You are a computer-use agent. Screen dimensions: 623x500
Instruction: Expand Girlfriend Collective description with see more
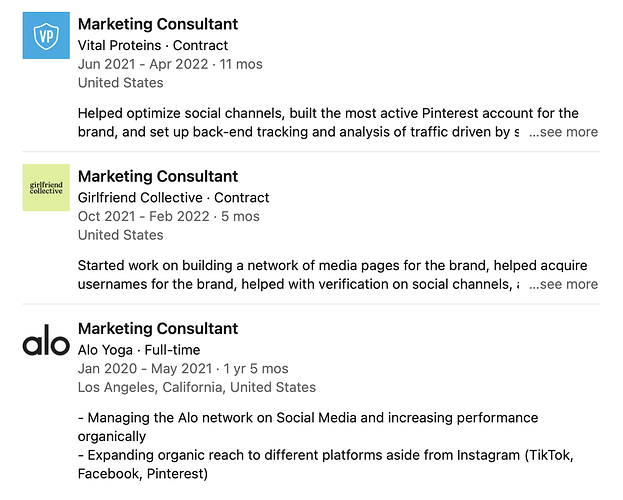click(563, 284)
